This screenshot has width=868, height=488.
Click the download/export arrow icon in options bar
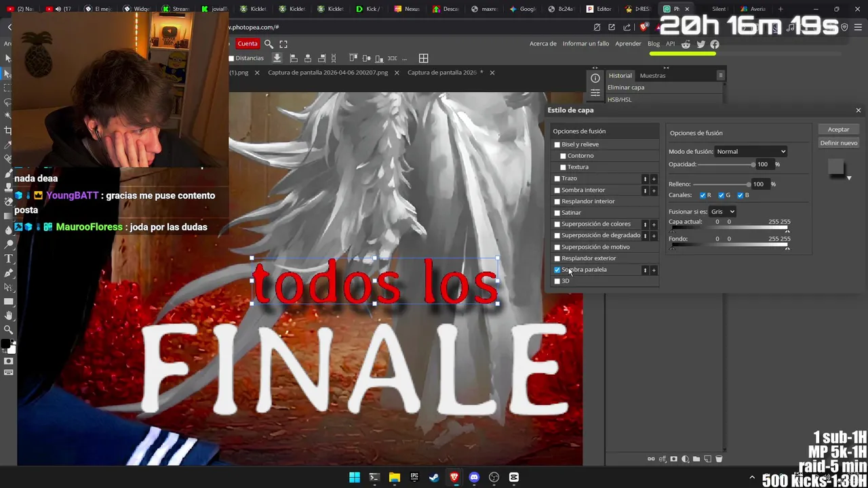[x=277, y=58]
